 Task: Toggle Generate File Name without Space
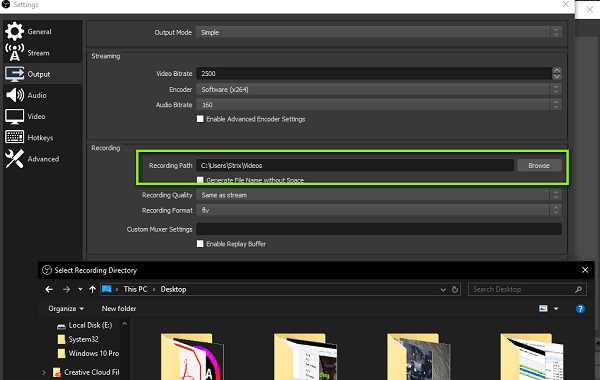point(200,180)
